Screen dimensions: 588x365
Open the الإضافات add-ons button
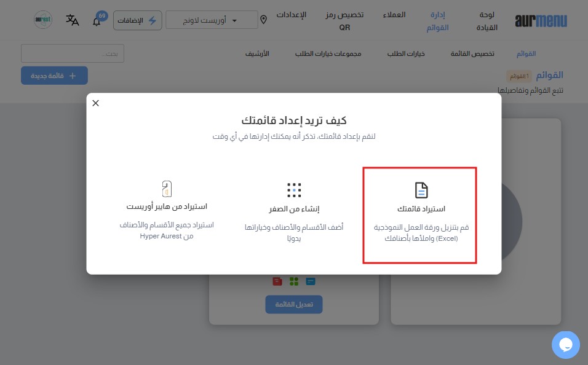pyautogui.click(x=138, y=20)
